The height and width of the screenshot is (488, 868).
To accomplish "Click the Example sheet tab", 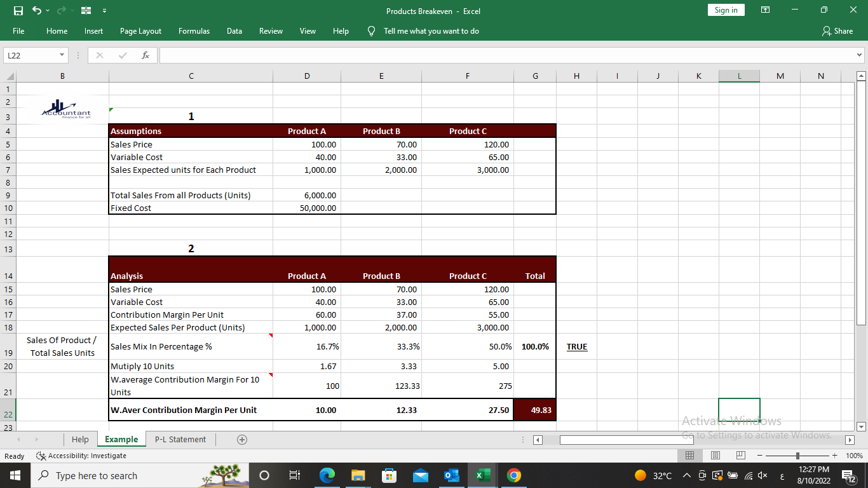I will click(x=121, y=439).
